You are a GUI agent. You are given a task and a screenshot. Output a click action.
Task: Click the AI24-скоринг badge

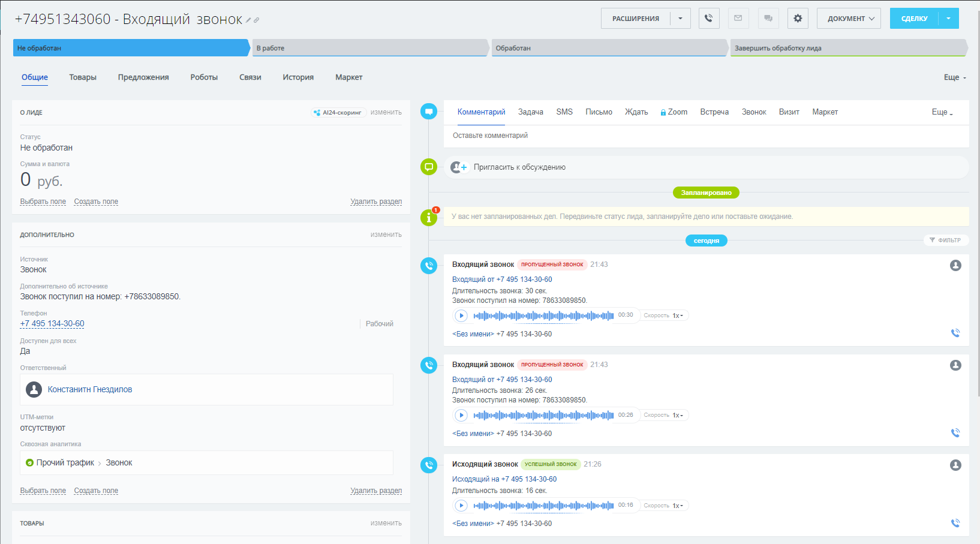339,112
